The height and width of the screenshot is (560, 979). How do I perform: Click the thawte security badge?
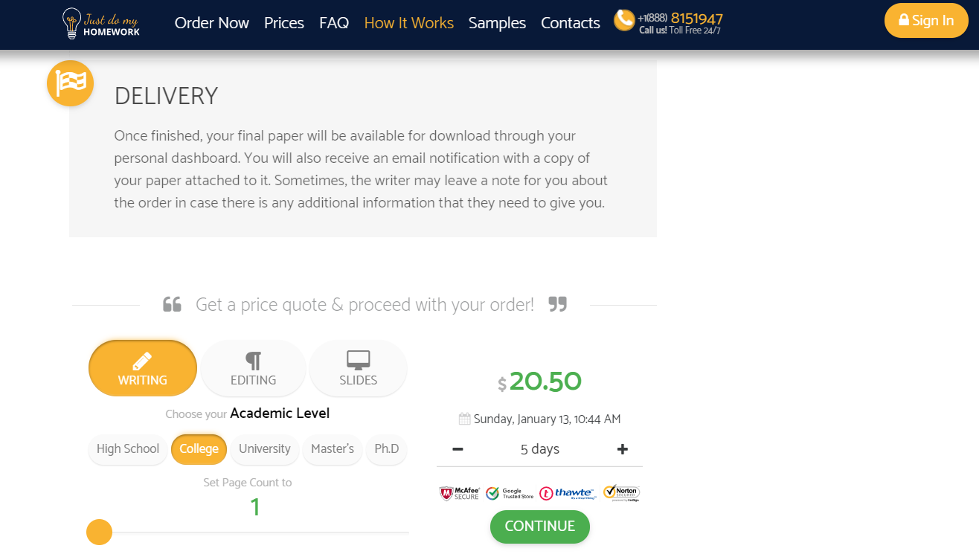tap(568, 493)
